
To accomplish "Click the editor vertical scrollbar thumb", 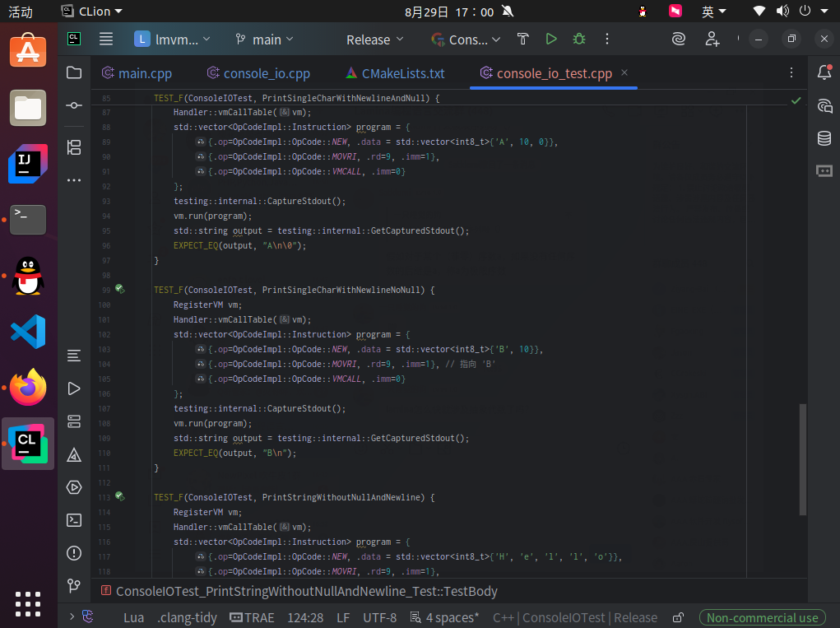I will (803, 461).
